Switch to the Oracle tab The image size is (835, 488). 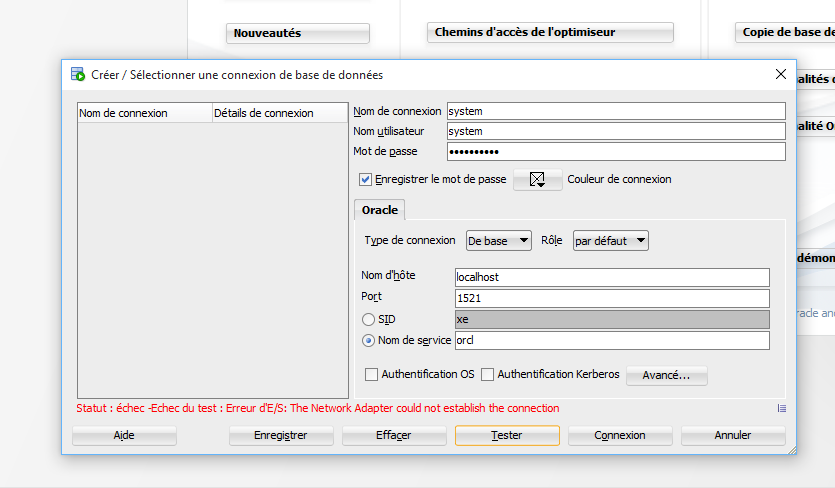(x=379, y=210)
